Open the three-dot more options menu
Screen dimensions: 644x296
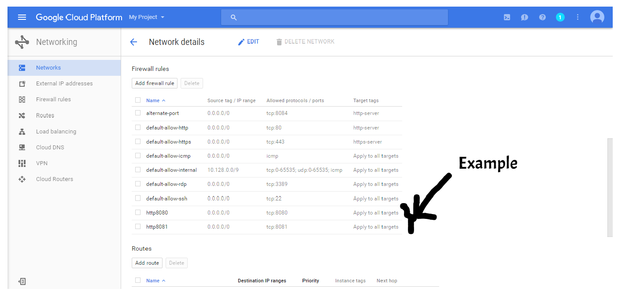point(577,17)
